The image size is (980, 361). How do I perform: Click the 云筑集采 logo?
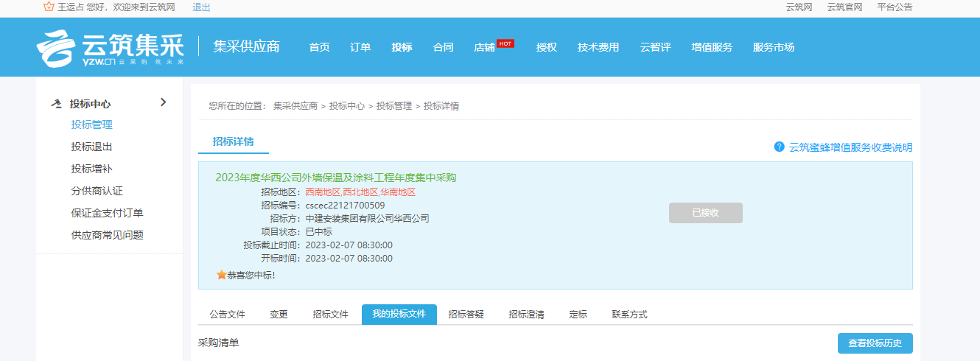pos(111,48)
